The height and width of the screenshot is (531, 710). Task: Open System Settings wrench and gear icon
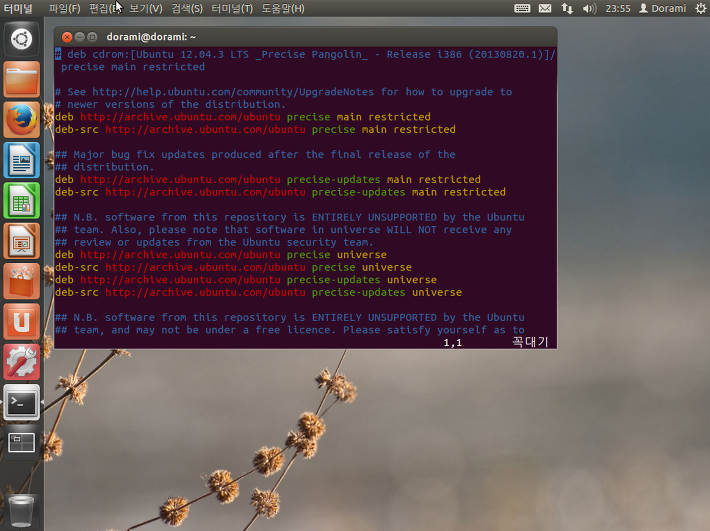point(21,363)
